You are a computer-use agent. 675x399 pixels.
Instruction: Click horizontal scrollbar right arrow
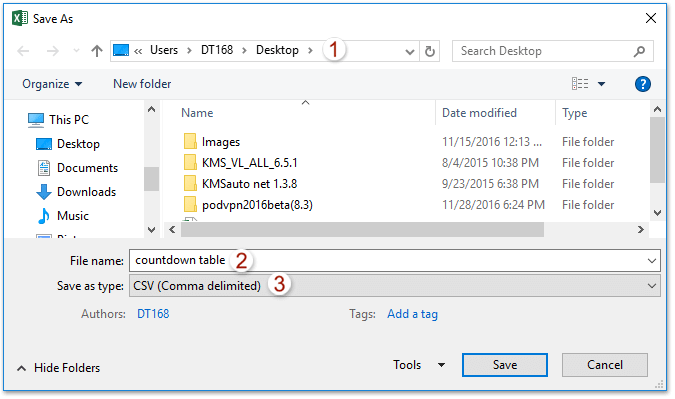641,229
